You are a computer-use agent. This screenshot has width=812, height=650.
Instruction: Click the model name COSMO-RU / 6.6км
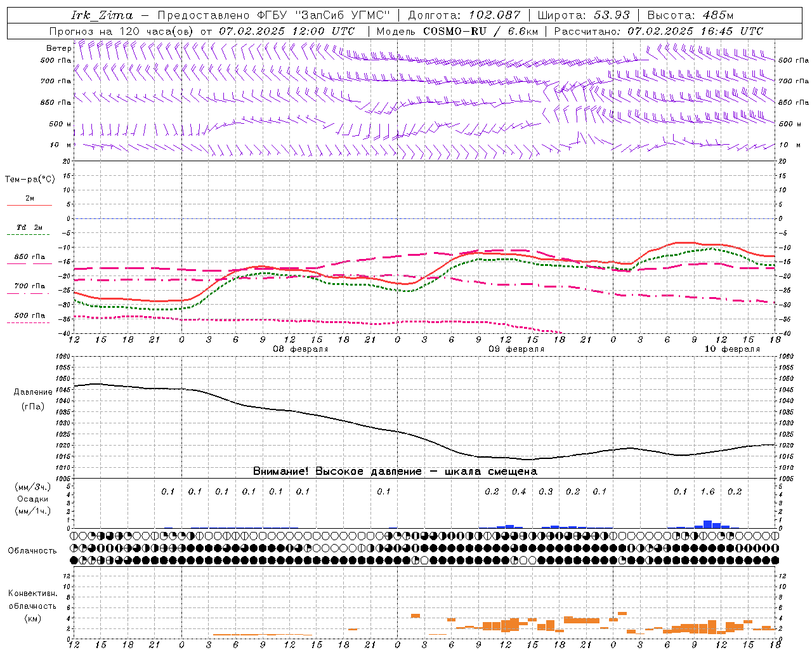(x=480, y=31)
